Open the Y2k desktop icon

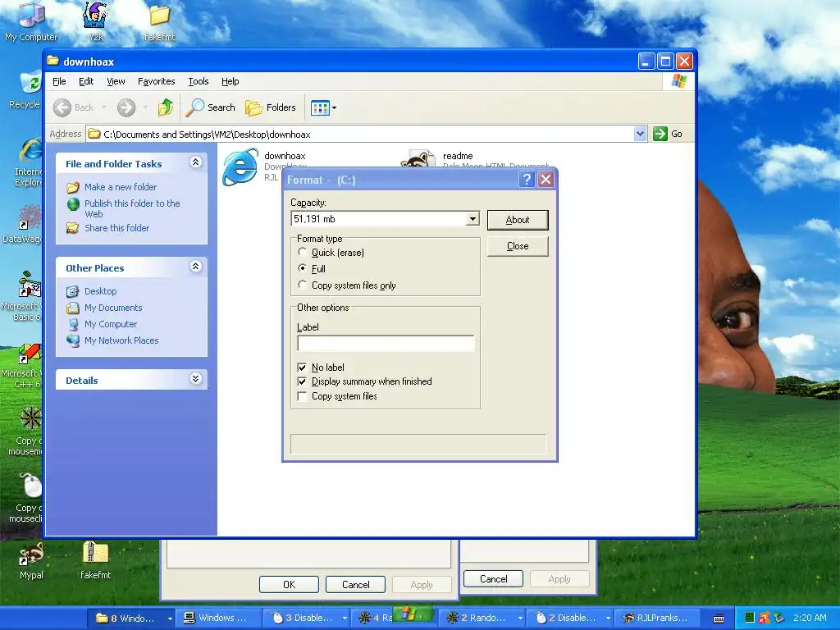coord(96,21)
